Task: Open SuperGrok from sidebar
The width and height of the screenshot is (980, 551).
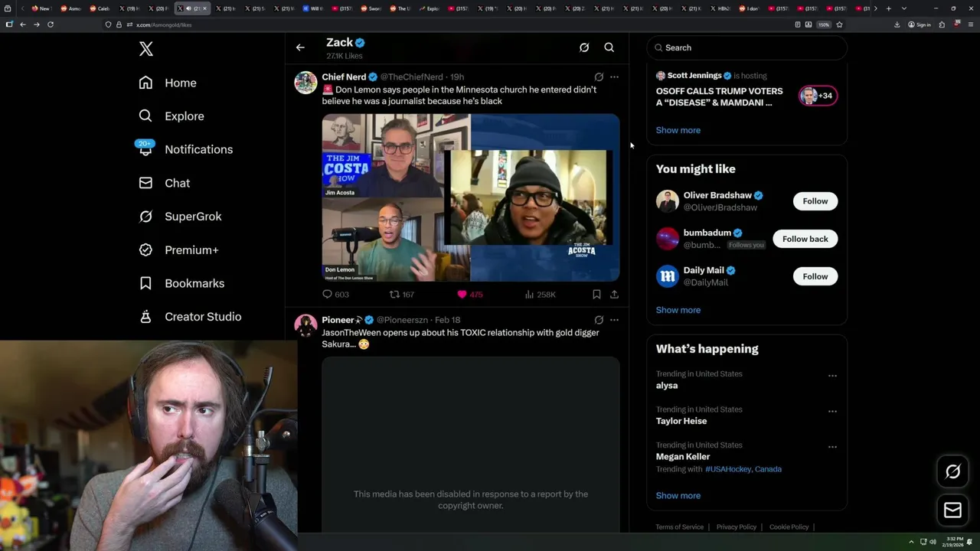Action: 180,217
